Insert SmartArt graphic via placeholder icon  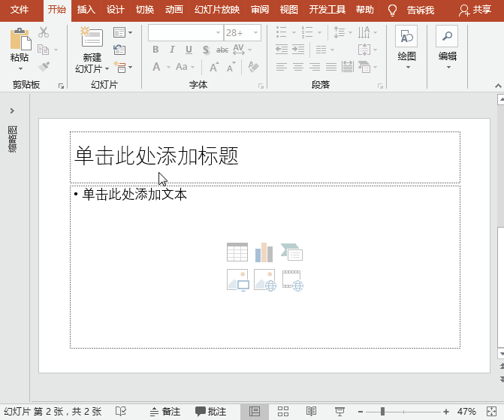pos(291,252)
